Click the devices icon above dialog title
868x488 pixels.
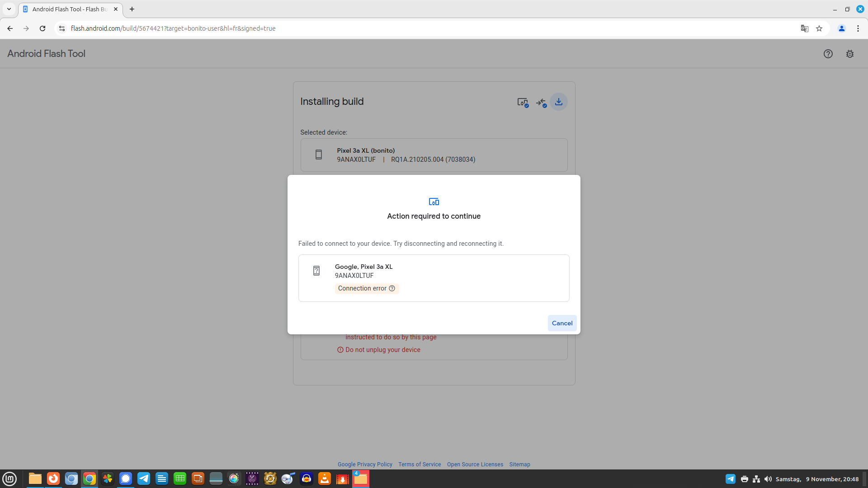[434, 202]
